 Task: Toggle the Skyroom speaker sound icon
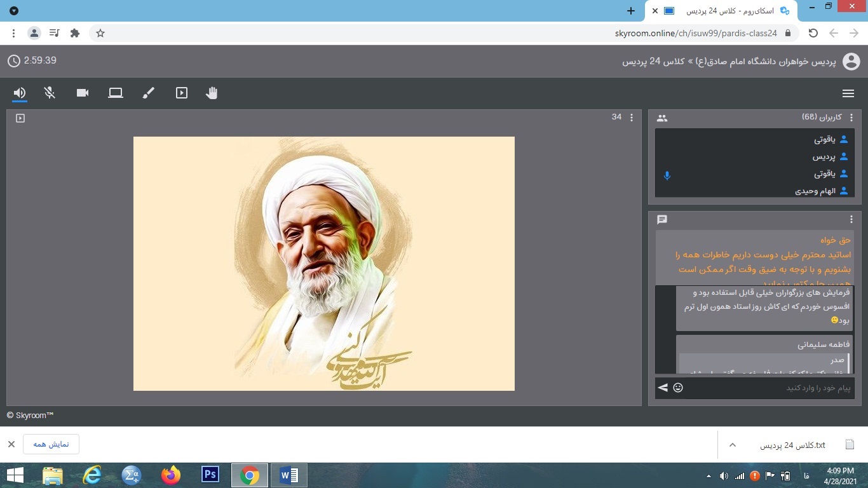[20, 93]
